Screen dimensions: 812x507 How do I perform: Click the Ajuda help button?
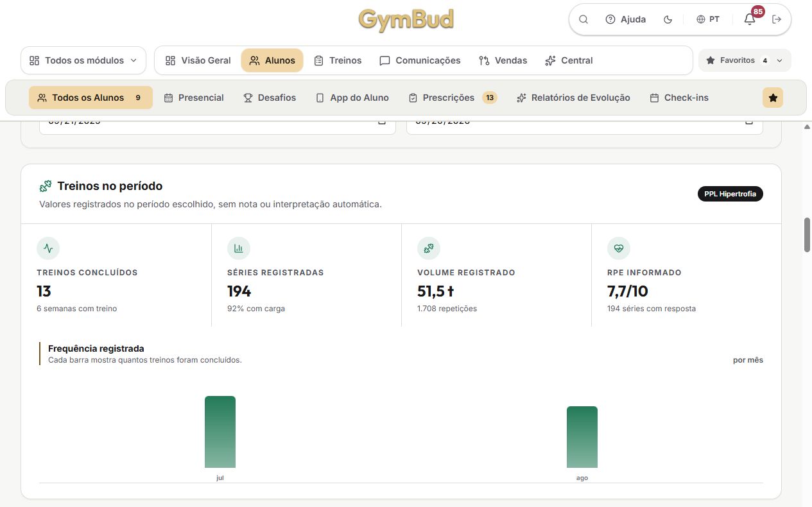coord(626,19)
